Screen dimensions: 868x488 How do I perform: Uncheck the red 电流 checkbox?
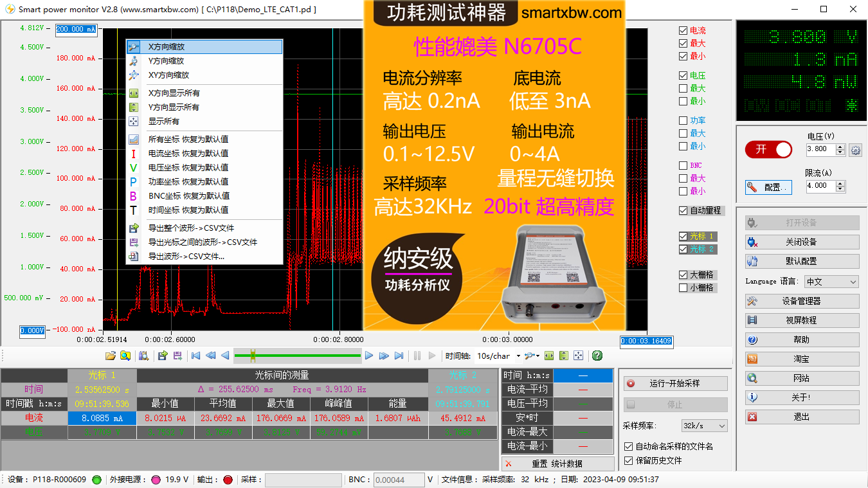click(683, 31)
